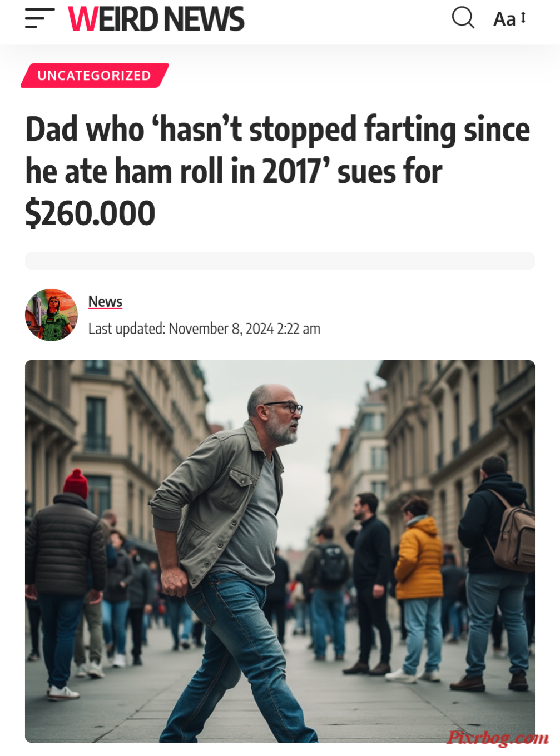Click the up-down arrow beside Aa
Image resolution: width=560 pixels, height=756 pixels.
coord(523,18)
